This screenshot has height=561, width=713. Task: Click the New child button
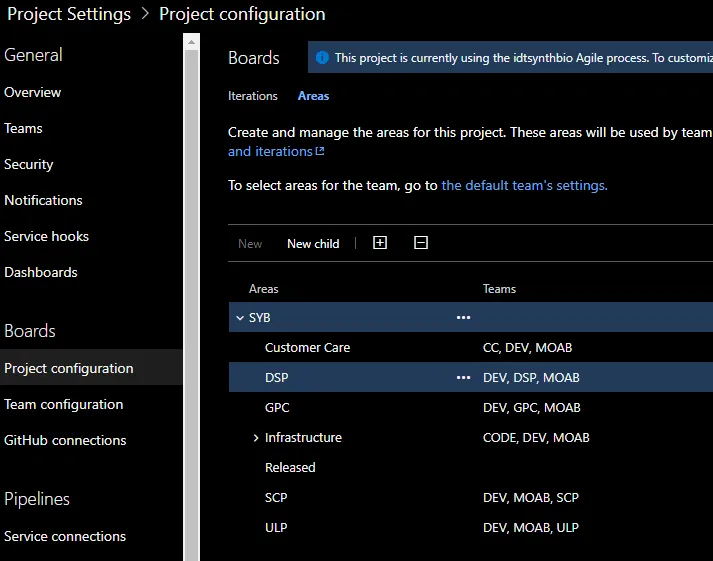[x=313, y=243]
